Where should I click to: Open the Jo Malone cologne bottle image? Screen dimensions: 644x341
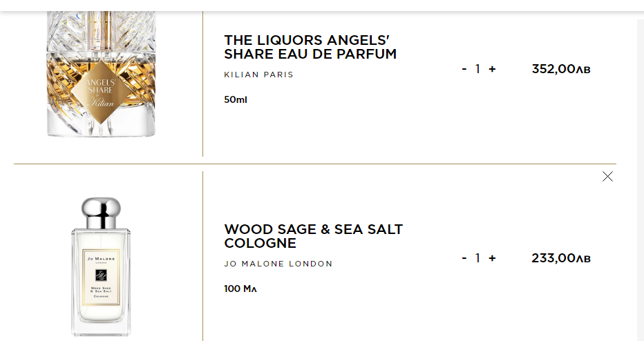click(x=101, y=269)
